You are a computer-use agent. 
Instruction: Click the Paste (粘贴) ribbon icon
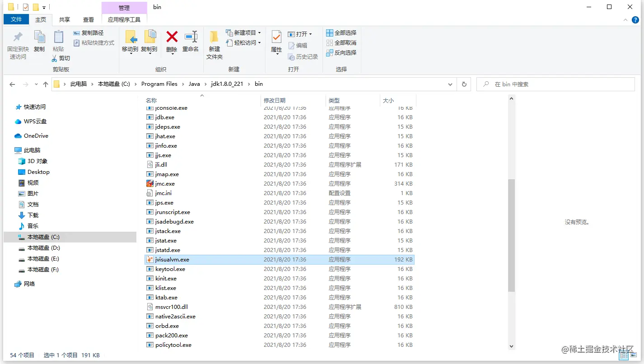[58, 37]
